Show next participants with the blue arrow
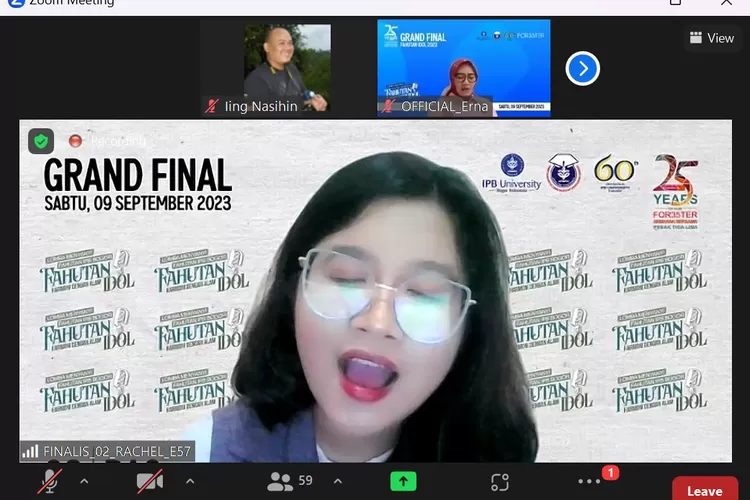Image resolution: width=750 pixels, height=500 pixels. click(x=583, y=68)
